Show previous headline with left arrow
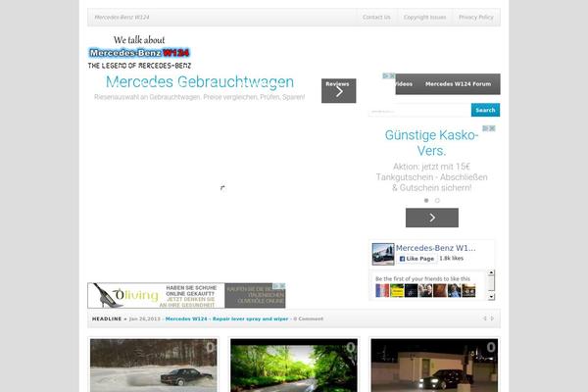 (x=484, y=318)
